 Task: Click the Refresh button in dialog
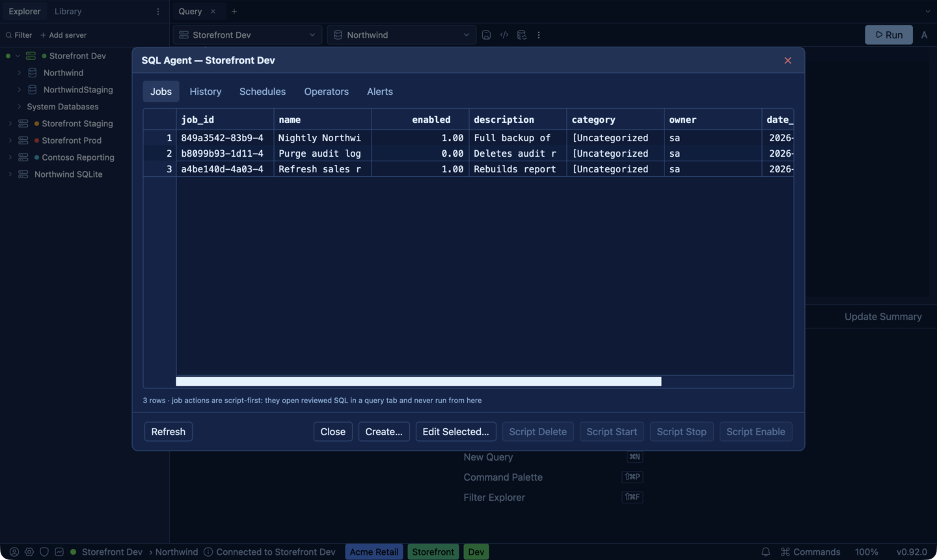(x=169, y=432)
